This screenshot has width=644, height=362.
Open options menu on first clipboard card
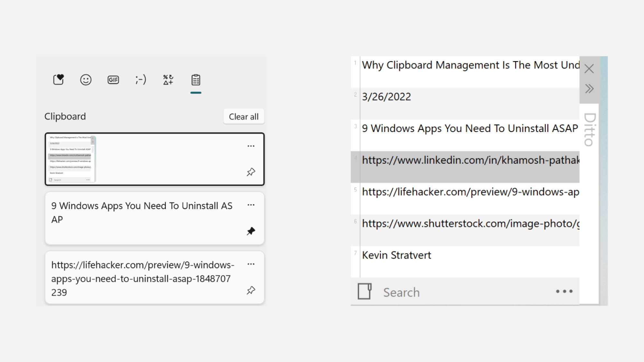coord(251,146)
